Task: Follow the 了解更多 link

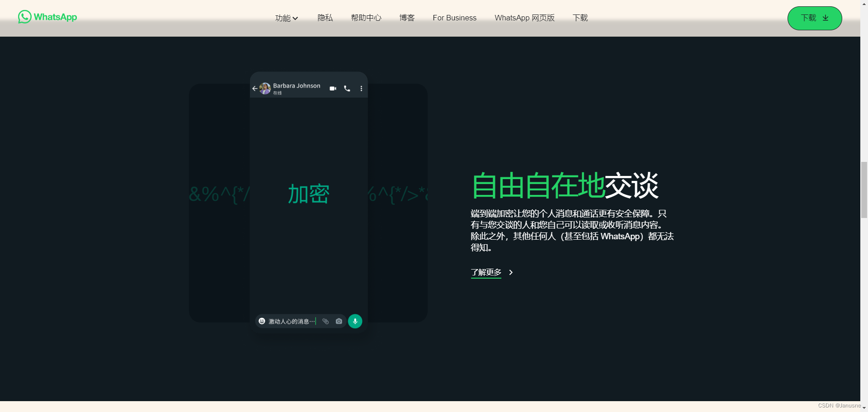Action: (486, 273)
